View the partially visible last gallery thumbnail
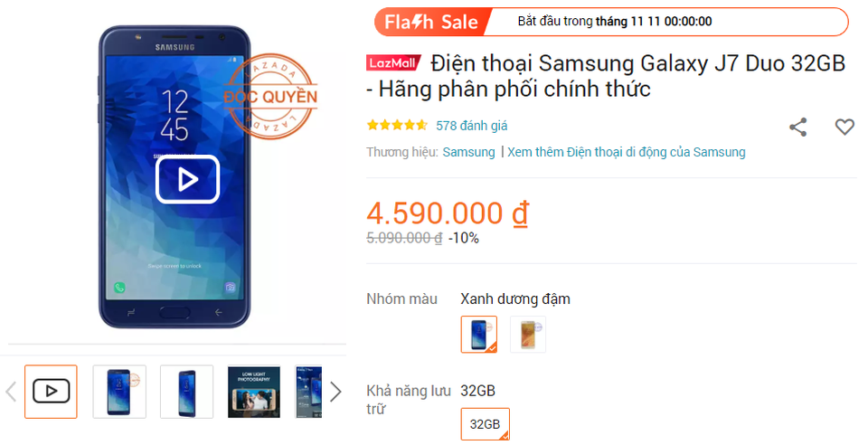Screen dimensions: 868x445 click(x=308, y=392)
